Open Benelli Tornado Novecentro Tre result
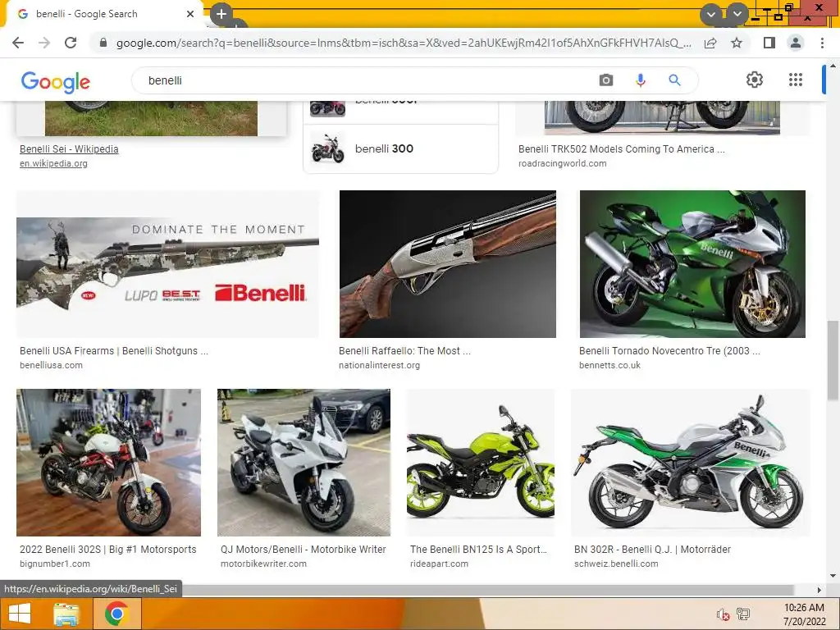 point(669,351)
